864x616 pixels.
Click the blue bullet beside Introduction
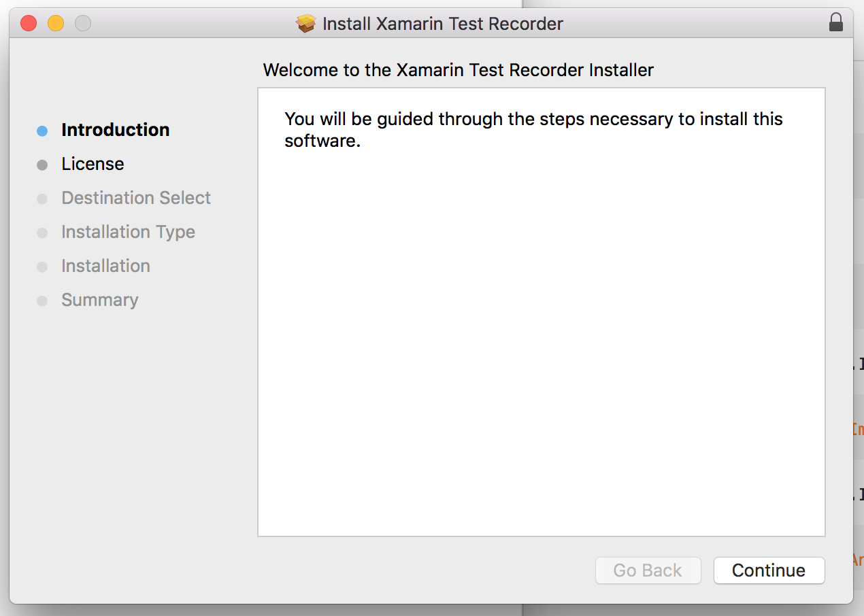click(x=42, y=131)
